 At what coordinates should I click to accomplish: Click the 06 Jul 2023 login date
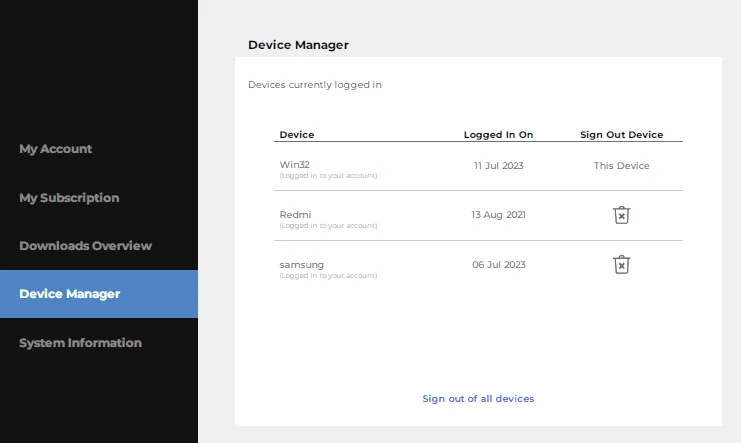click(x=499, y=265)
